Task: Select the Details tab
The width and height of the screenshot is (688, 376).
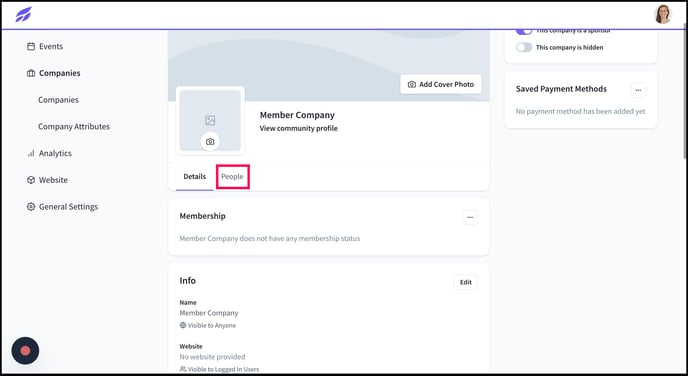Action: pos(194,177)
